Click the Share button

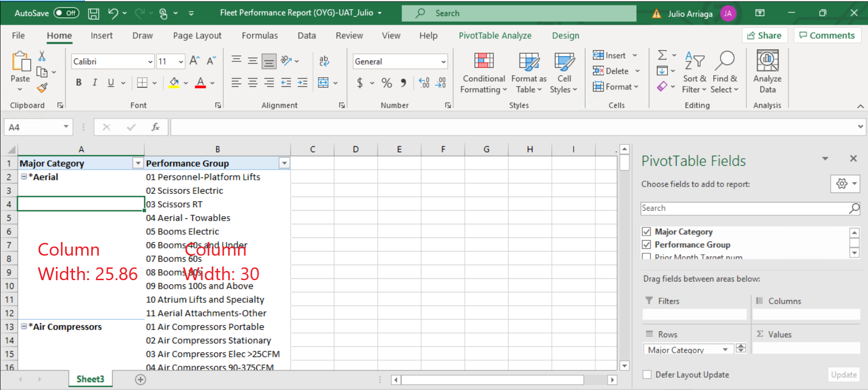click(764, 35)
